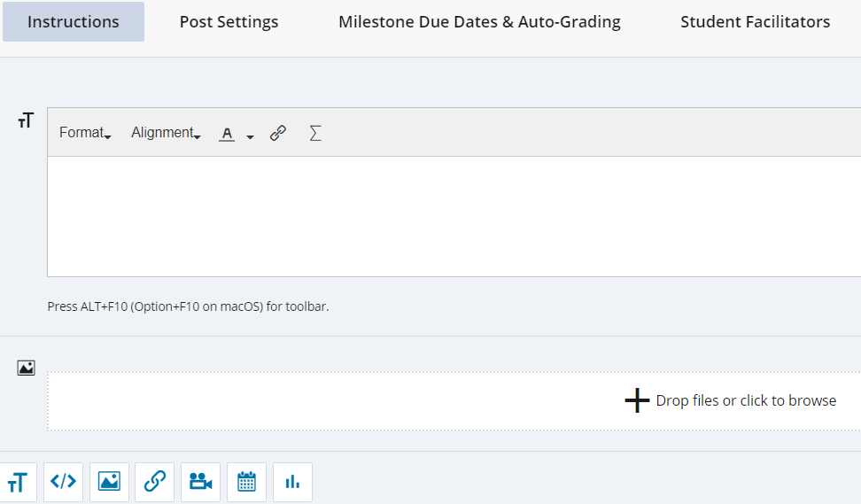This screenshot has height=504, width=861.
Task: Click the plus icon in the file dropzone
Action: coord(637,400)
